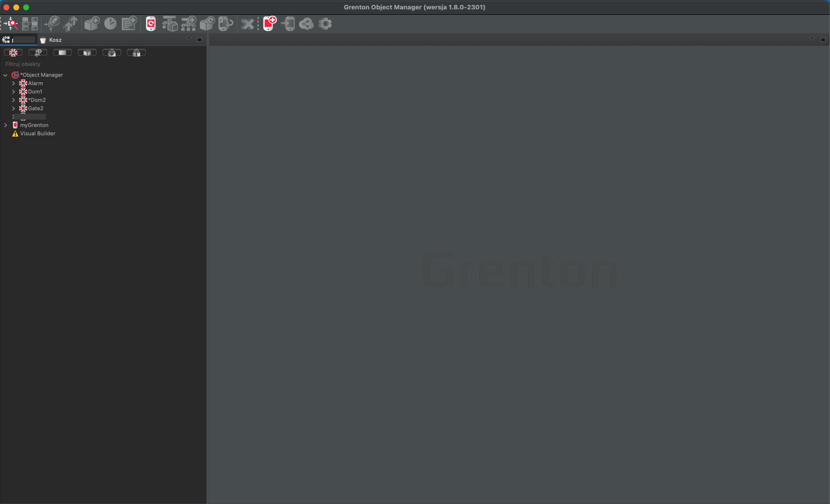Click into the Filtruj obiekty filter field
The width and height of the screenshot is (830, 504).
pyautogui.click(x=103, y=64)
